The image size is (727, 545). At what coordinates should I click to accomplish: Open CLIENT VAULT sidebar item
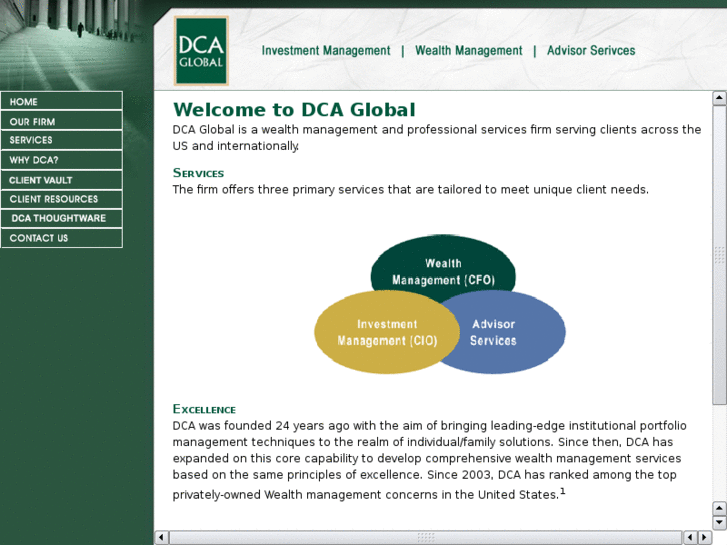tap(62, 180)
